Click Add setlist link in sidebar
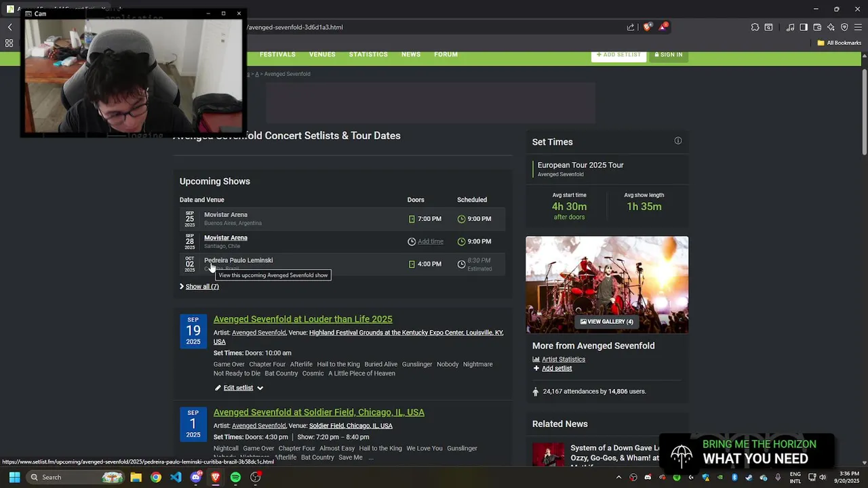Image resolution: width=868 pixels, height=488 pixels. pos(557,368)
